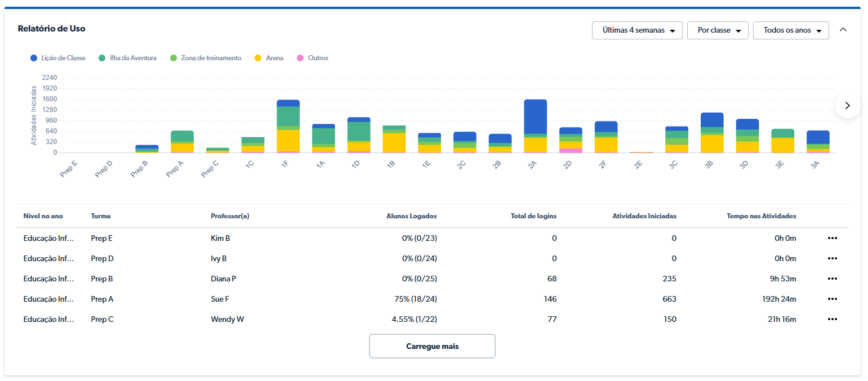868x381 pixels.
Task: Click the Carregue mais button
Action: [432, 346]
